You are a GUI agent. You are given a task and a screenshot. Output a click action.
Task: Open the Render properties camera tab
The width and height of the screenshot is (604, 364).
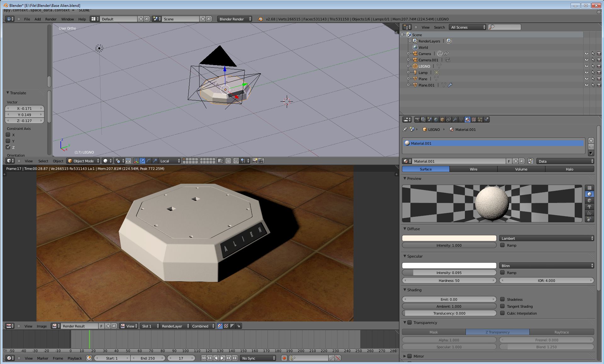tap(417, 120)
